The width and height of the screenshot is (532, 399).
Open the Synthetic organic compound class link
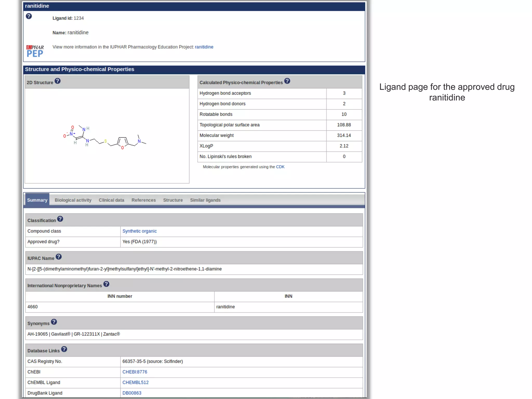click(x=139, y=231)
